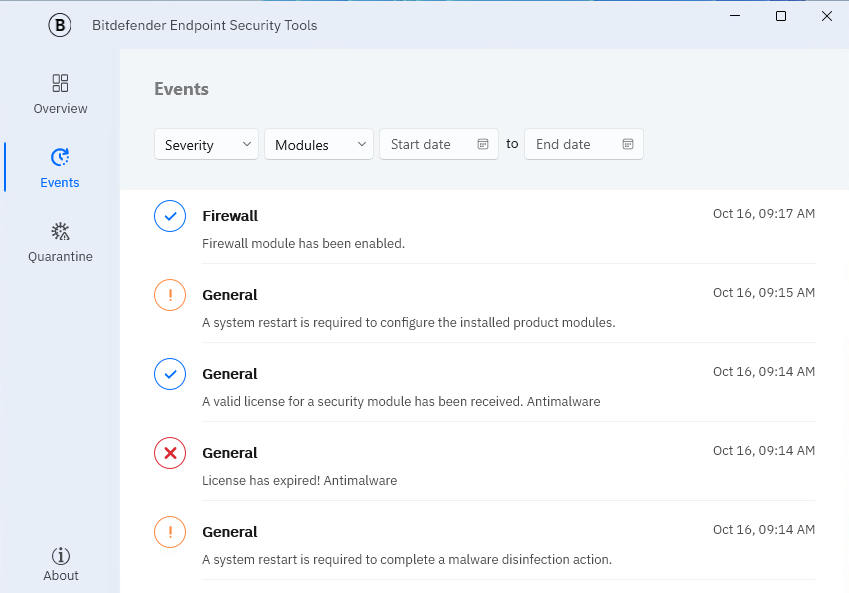Open calendar picker in Start date field
This screenshot has height=593, width=849.
[x=483, y=144]
